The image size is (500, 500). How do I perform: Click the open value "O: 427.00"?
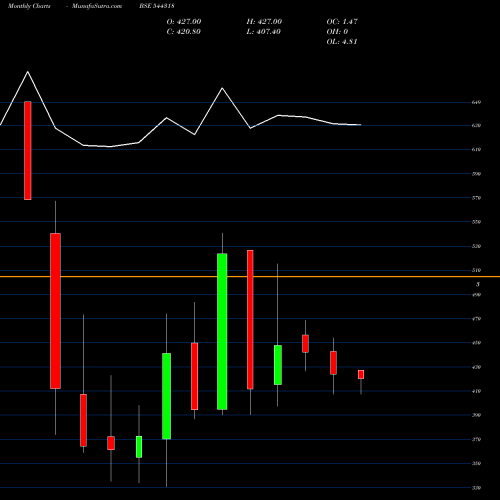coord(184,22)
